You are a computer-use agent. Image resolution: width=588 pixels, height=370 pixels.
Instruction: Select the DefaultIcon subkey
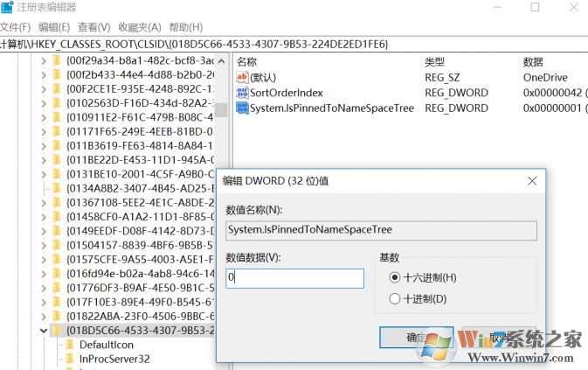[x=107, y=345]
